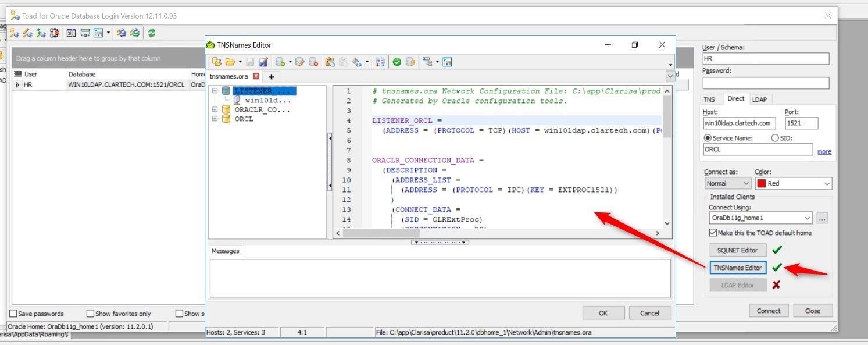Click the compare files arrows icon

(380, 62)
